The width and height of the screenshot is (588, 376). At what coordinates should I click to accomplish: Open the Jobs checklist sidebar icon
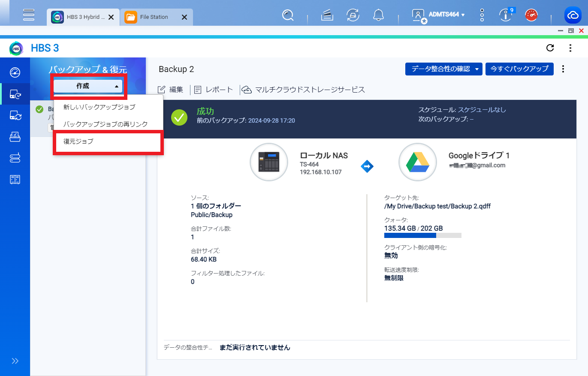(x=15, y=137)
